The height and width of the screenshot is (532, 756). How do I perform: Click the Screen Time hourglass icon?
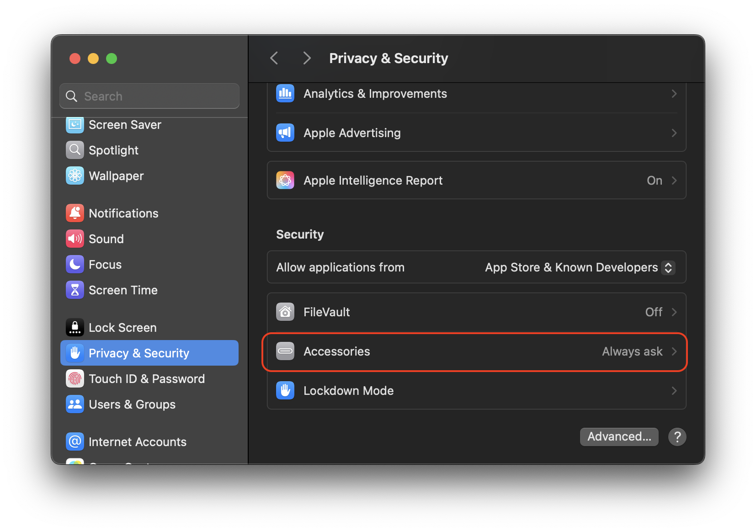coord(75,290)
